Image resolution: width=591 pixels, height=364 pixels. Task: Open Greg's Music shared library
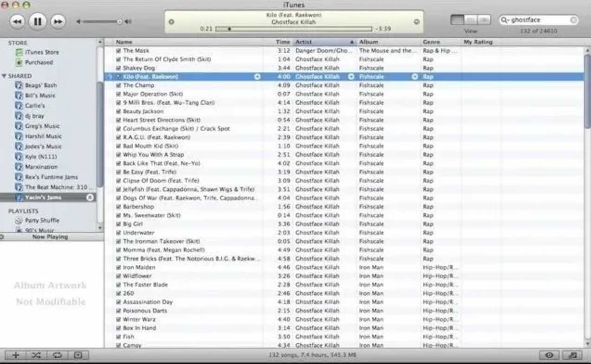coord(38,126)
